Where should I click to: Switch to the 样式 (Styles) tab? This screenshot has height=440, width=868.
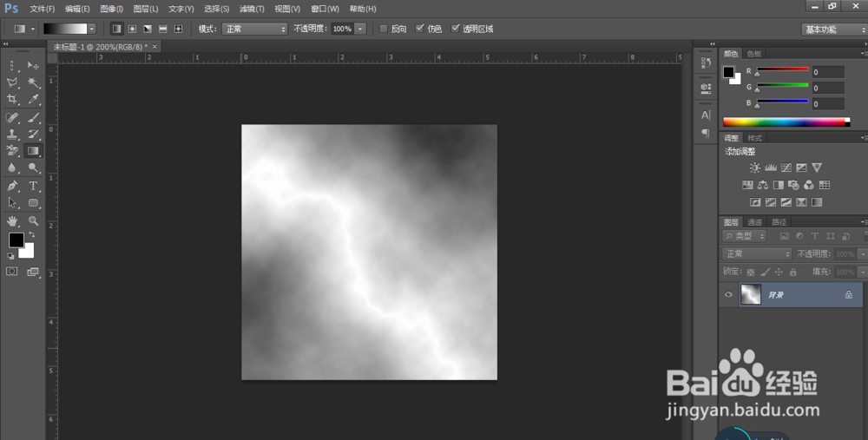tap(754, 138)
